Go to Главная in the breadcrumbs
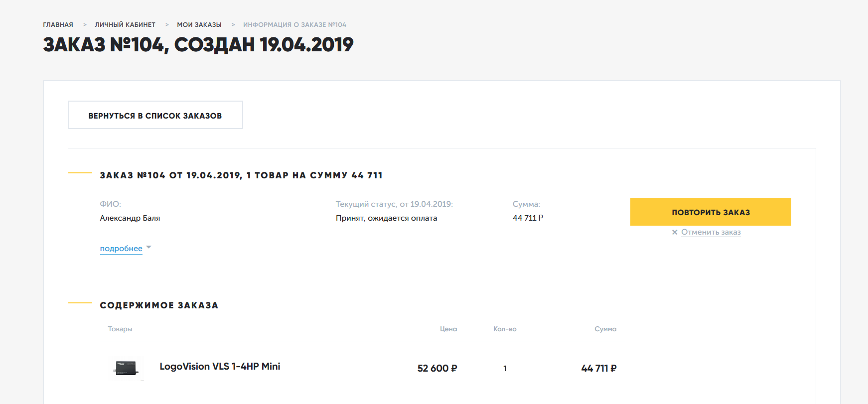 pos(58,25)
